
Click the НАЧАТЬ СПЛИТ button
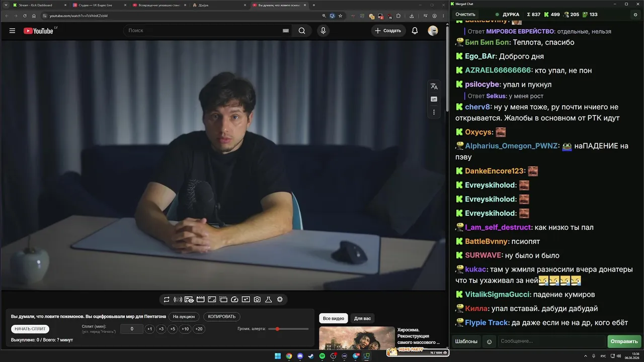coord(30,329)
